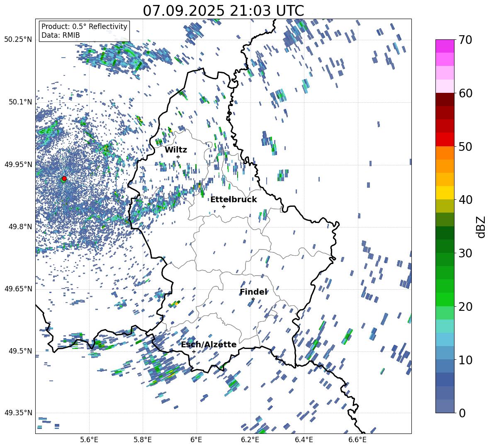Click the 6.4°E longitude label
Screen dimensions: 491x448
304,440
